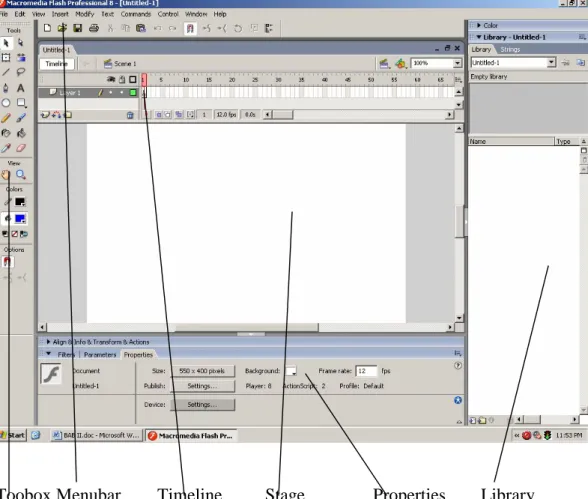Open the Commands menu

tap(136, 14)
